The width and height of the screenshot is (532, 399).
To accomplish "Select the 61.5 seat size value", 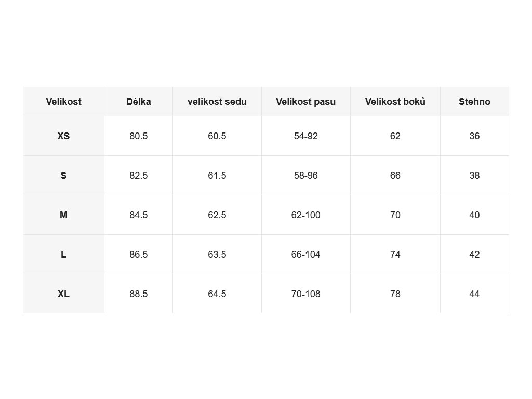I will click(x=217, y=176).
